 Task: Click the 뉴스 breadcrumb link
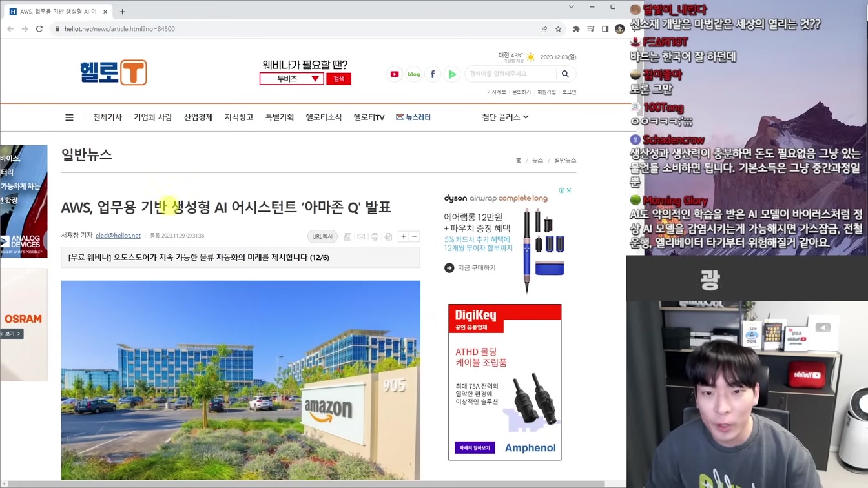pyautogui.click(x=537, y=161)
